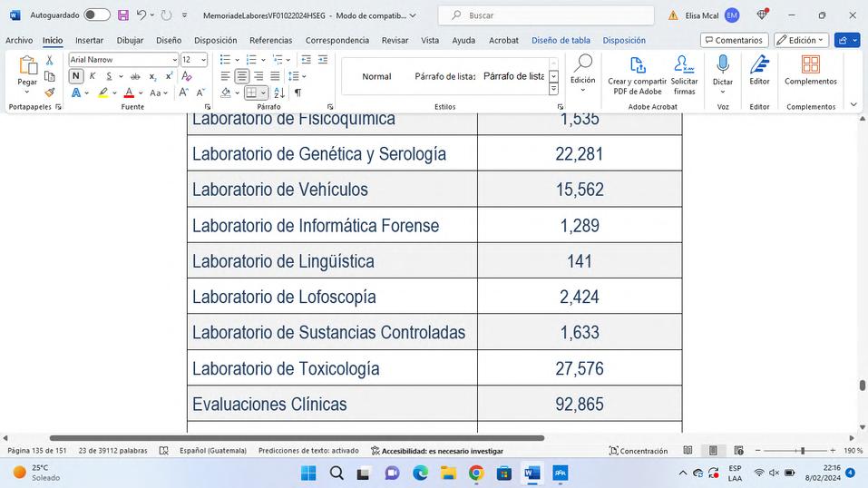Switch to Read Mode view in the status bar
Screen dimensions: 868x488
pos(688,451)
